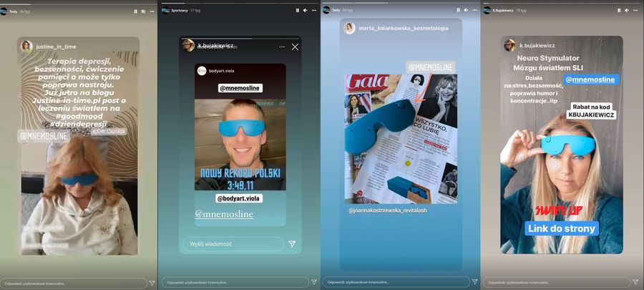644x290 pixels.
Task: Send the reply in the Testy 36 tyg. story
Action: (152, 283)
